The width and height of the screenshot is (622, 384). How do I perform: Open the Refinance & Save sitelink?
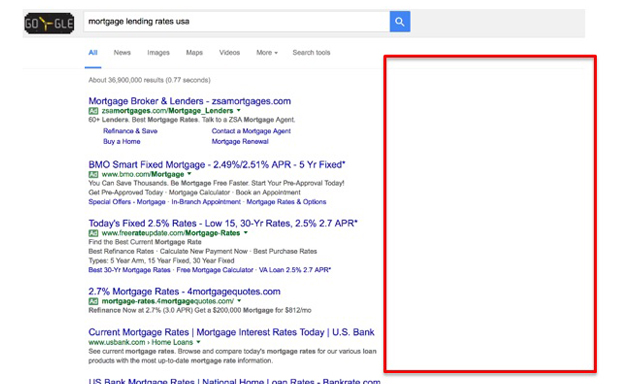point(130,131)
